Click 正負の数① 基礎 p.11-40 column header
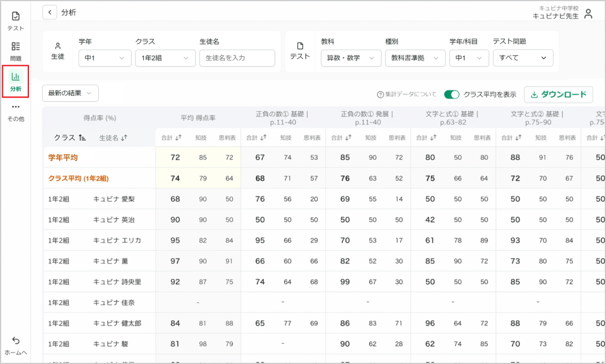The width and height of the screenshot is (606, 364). coord(283,118)
